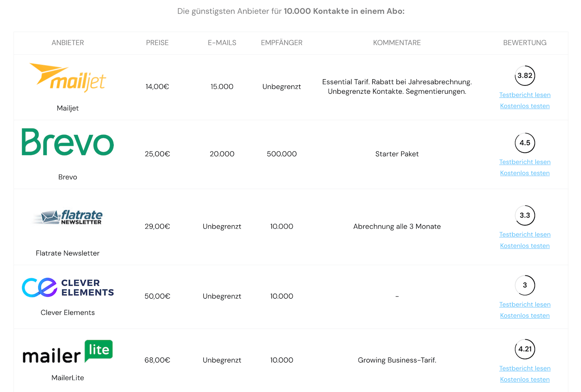
Task: Open Mailjet's Testbericht lesen link
Action: [525, 95]
